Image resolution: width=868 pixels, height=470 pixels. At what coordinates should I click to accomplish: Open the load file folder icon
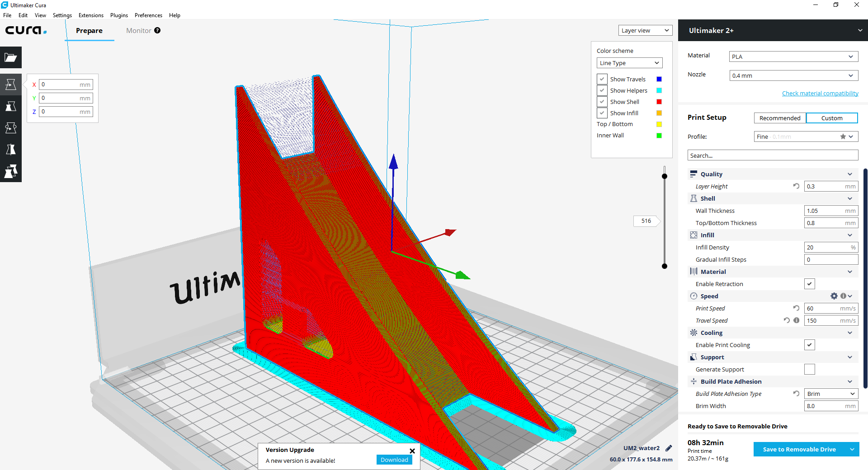pyautogui.click(x=11, y=57)
